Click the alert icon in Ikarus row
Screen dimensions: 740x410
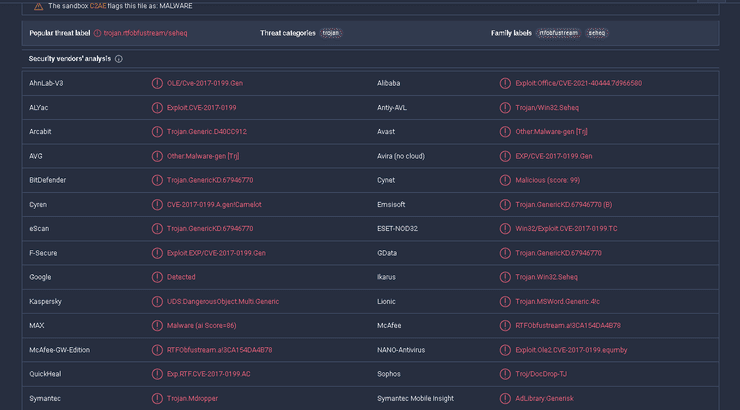click(x=505, y=277)
